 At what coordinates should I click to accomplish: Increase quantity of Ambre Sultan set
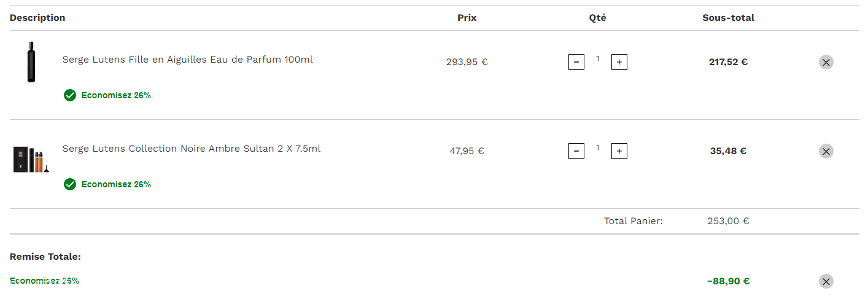[x=619, y=151]
